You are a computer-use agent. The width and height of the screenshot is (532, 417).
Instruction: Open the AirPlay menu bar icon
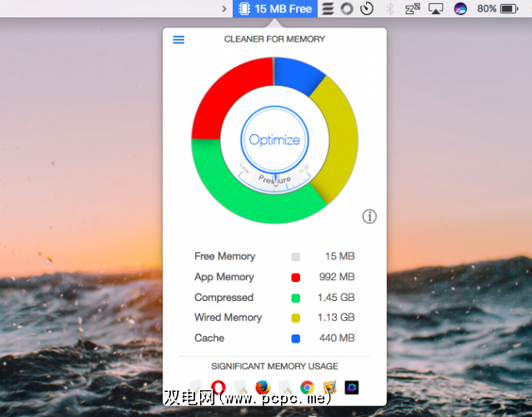[x=435, y=9]
